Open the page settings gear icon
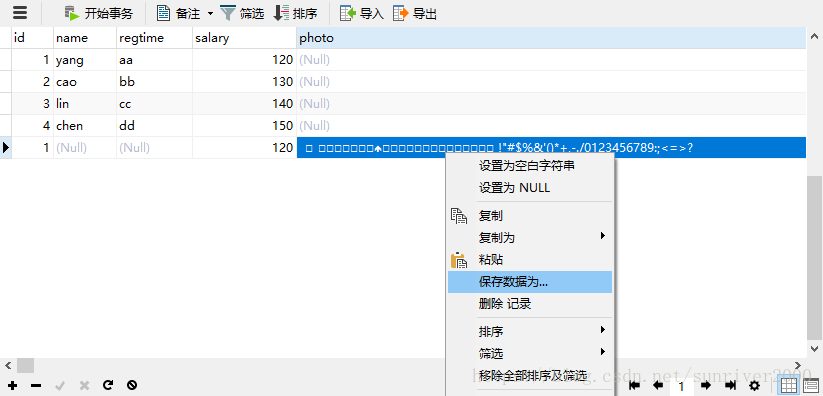The width and height of the screenshot is (823, 396). tap(754, 386)
